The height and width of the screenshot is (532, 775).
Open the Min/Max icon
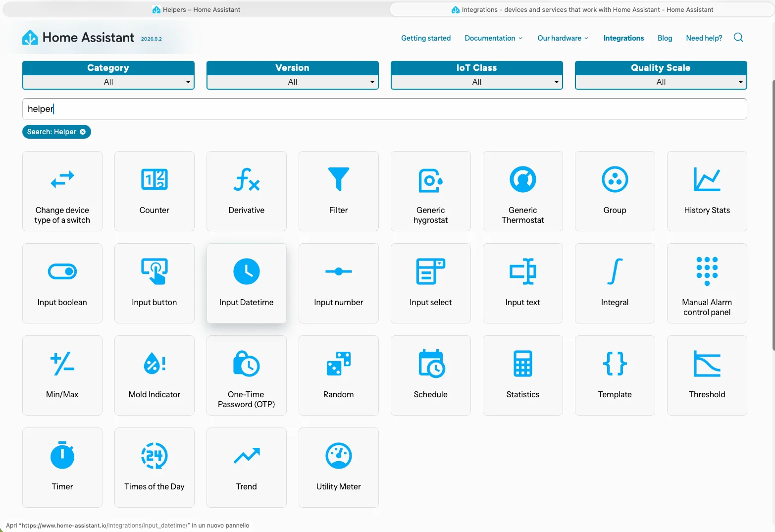(62, 364)
